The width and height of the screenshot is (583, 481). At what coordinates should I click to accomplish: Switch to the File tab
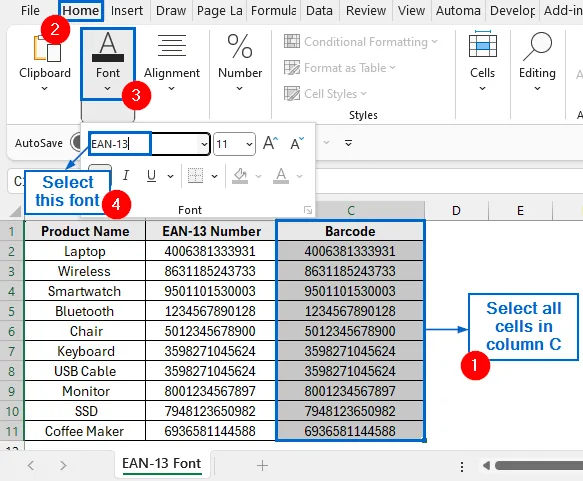point(30,10)
